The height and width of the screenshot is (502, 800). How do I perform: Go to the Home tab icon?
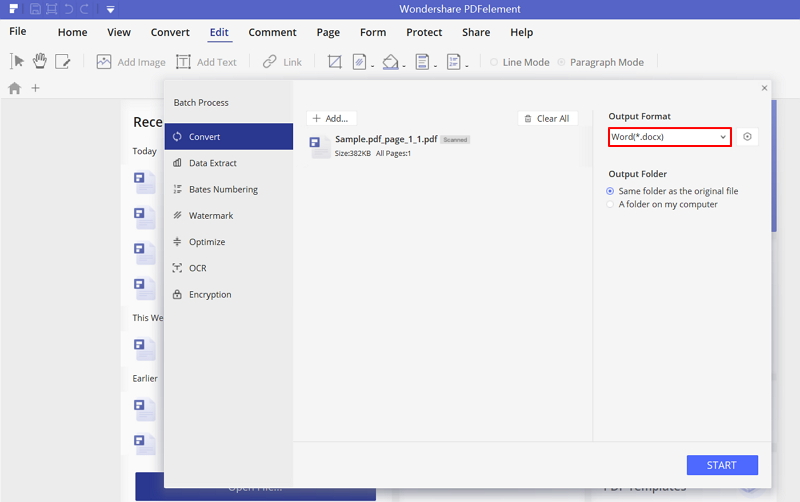[x=15, y=88]
